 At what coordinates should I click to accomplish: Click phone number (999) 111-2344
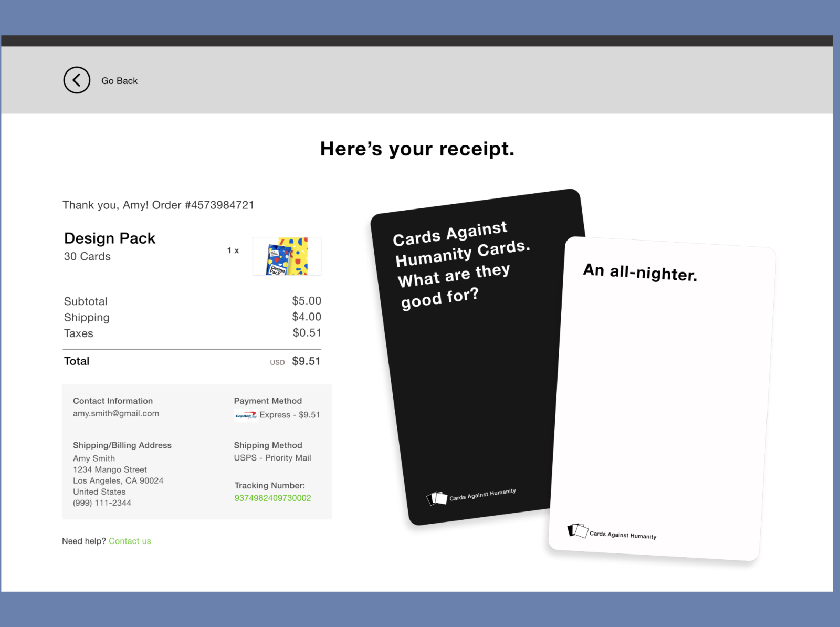102,503
